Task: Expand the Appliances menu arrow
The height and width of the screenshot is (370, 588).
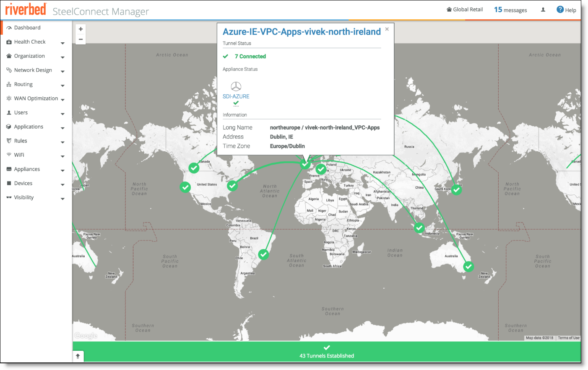Action: point(62,171)
